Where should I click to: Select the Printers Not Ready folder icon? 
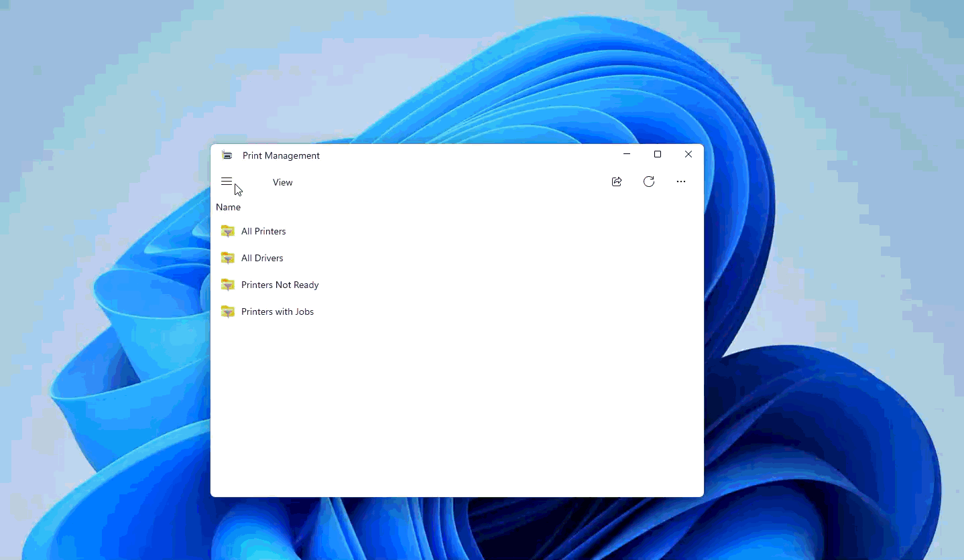pos(228,285)
